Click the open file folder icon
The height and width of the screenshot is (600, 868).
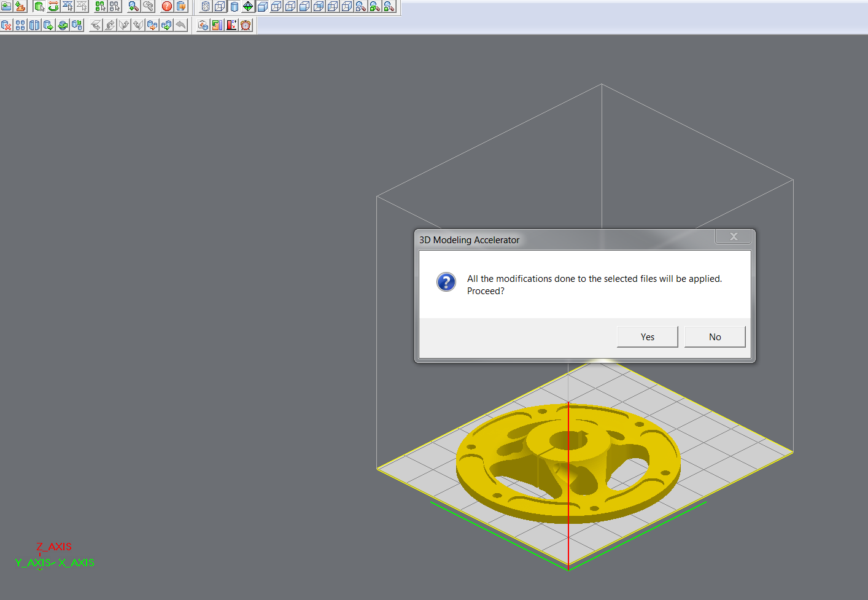point(6,6)
